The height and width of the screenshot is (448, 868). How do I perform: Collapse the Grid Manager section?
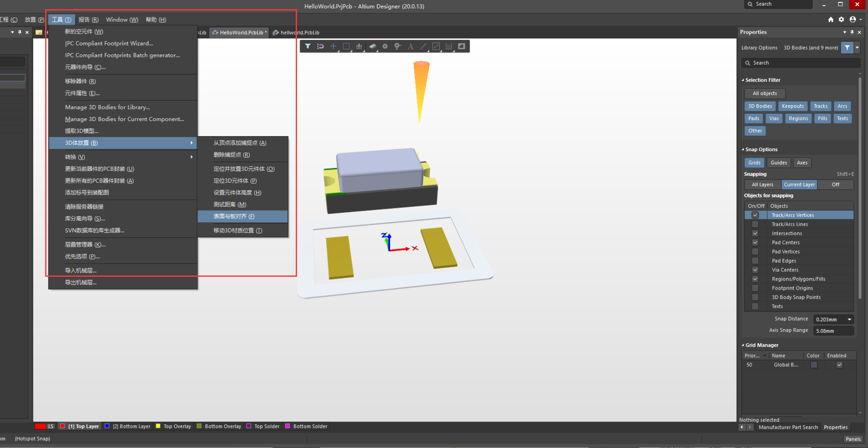pos(743,345)
